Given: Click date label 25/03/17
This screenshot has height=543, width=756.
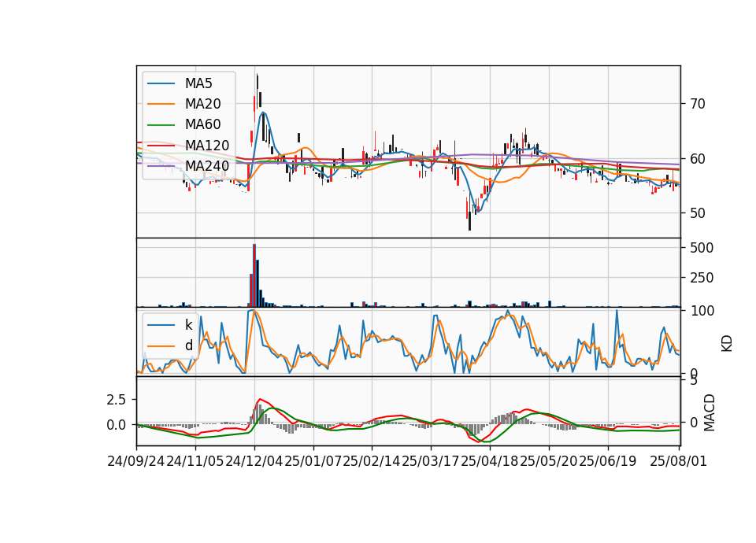Looking at the screenshot, I should pyautogui.click(x=431, y=462).
